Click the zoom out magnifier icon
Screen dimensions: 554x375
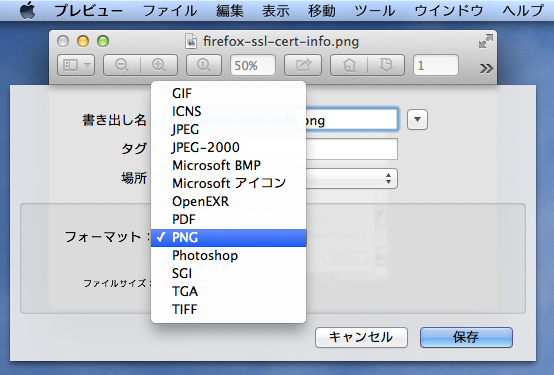coord(122,65)
